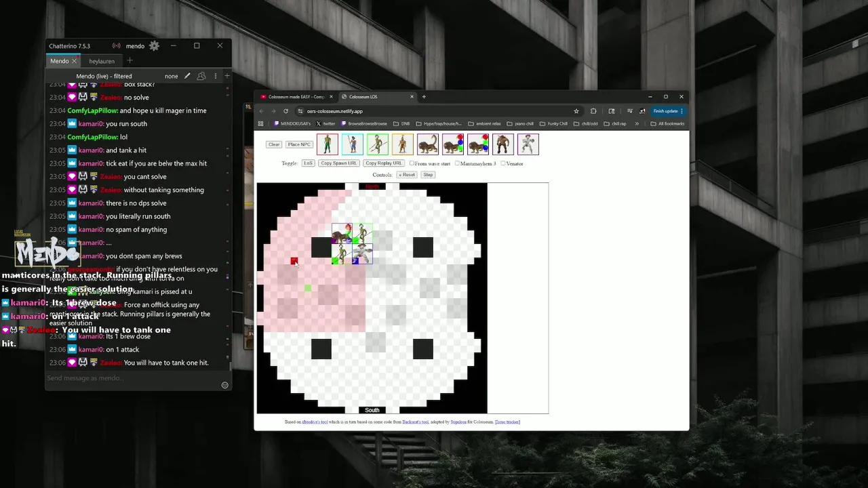Viewport: 868px width, 488px height.
Task: Click the Step control button
Action: tap(428, 175)
